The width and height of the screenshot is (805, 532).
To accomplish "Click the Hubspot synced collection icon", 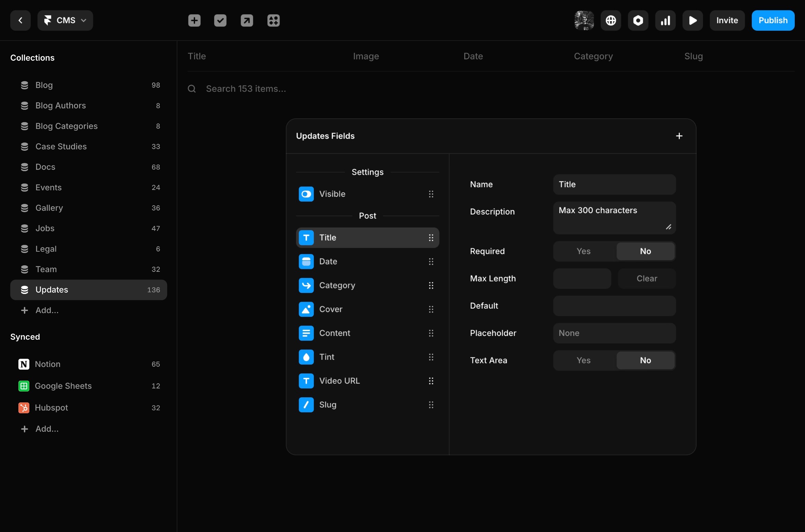I will coord(24,408).
